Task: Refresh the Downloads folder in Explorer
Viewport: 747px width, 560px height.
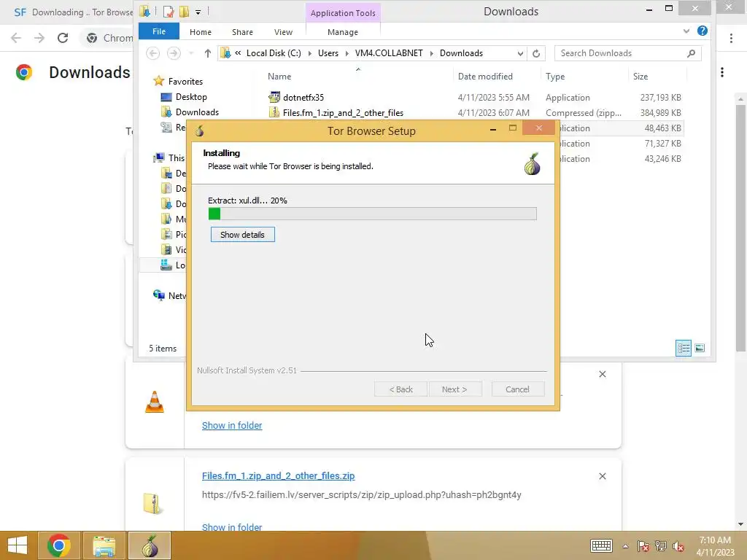Action: point(536,53)
